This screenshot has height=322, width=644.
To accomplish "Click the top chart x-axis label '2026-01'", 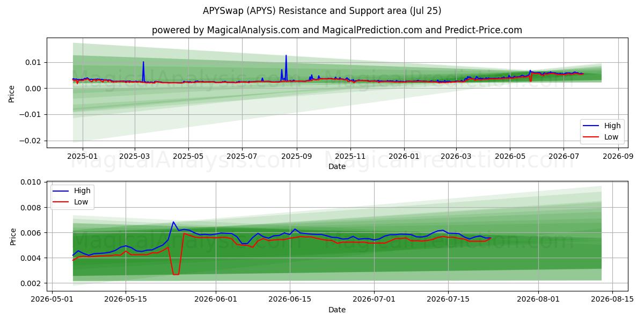I will click(404, 156).
